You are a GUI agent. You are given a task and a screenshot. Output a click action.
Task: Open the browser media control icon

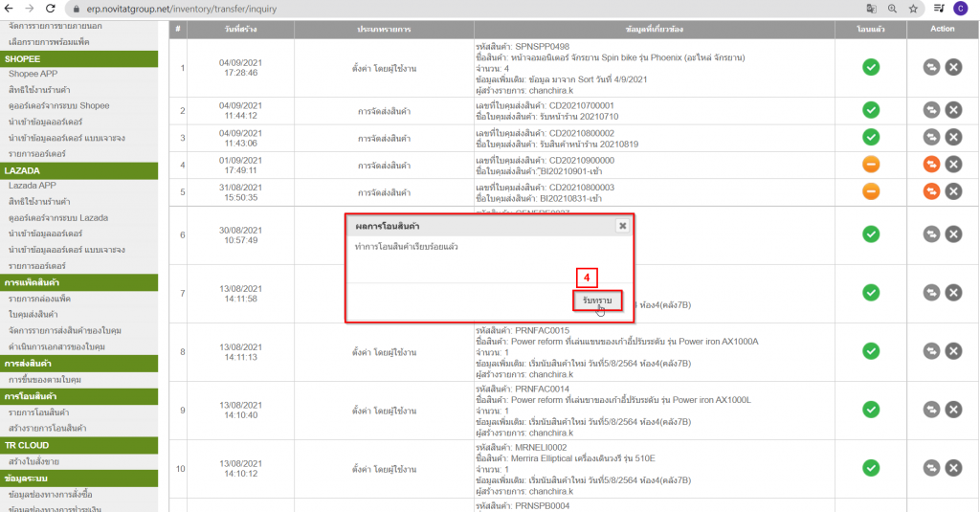(x=938, y=8)
